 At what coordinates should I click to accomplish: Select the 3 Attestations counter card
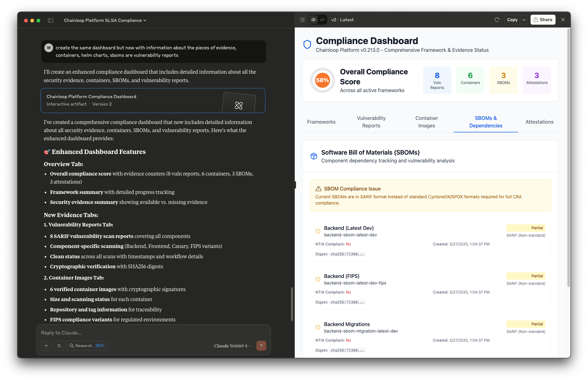click(x=536, y=80)
